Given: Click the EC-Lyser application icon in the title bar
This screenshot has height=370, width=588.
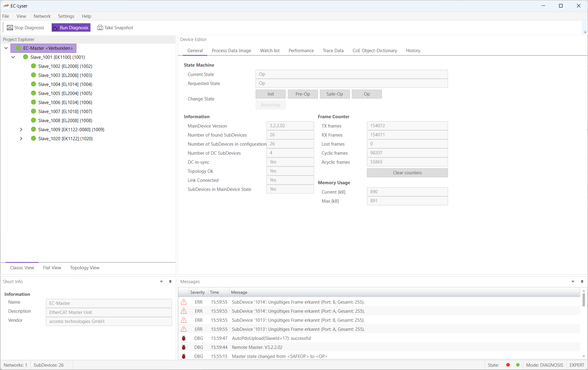Looking at the screenshot, I should pyautogui.click(x=6, y=5).
